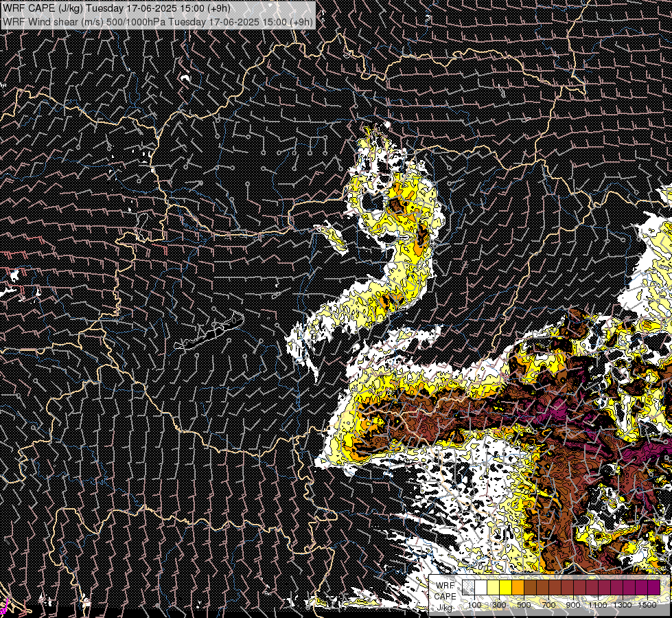The image size is (672, 618).
Task: Click the legend label 1300
Action: [x=623, y=605]
